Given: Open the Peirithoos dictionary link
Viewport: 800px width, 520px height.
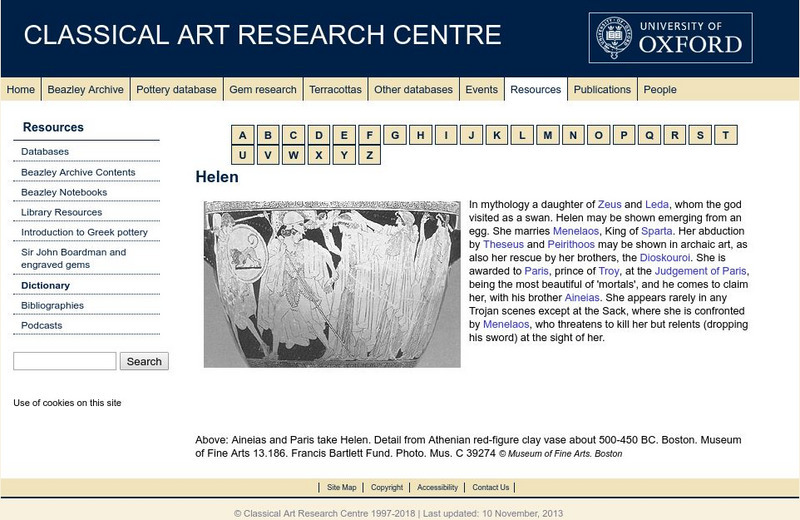Looking at the screenshot, I should (x=571, y=244).
